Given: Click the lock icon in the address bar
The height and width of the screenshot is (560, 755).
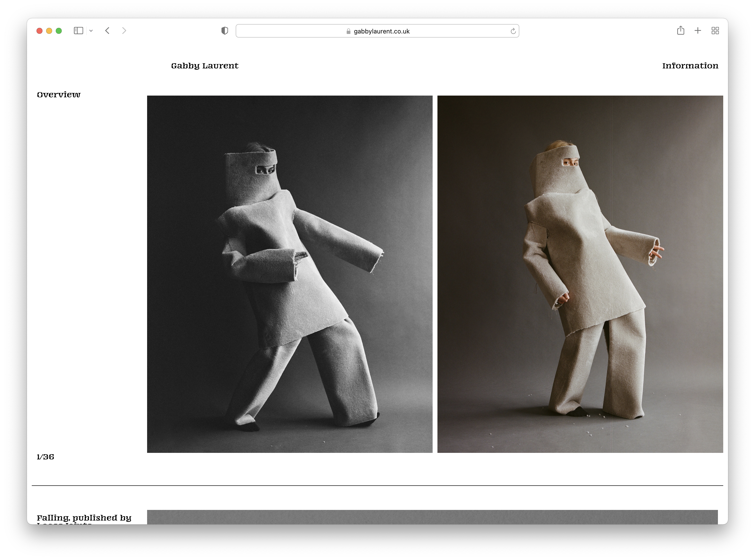Looking at the screenshot, I should (348, 31).
